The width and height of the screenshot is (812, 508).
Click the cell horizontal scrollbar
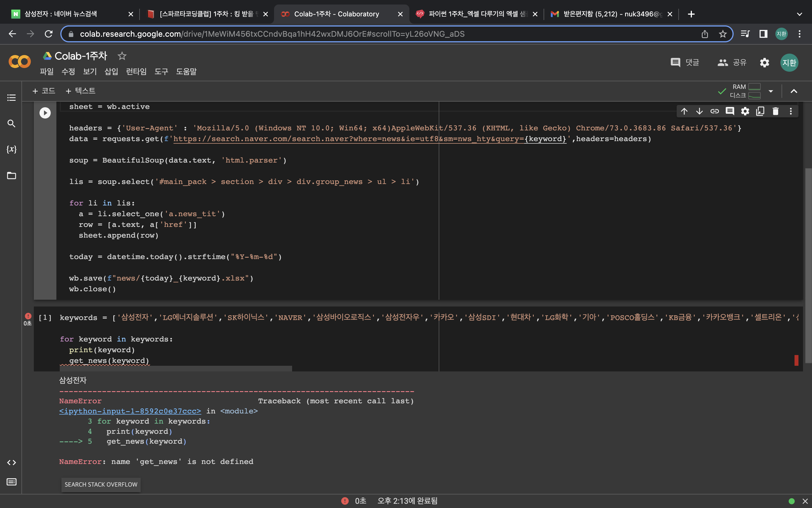click(176, 369)
